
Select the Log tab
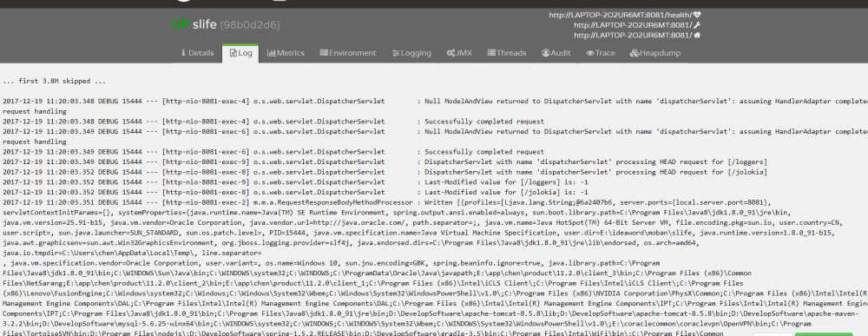(x=240, y=53)
